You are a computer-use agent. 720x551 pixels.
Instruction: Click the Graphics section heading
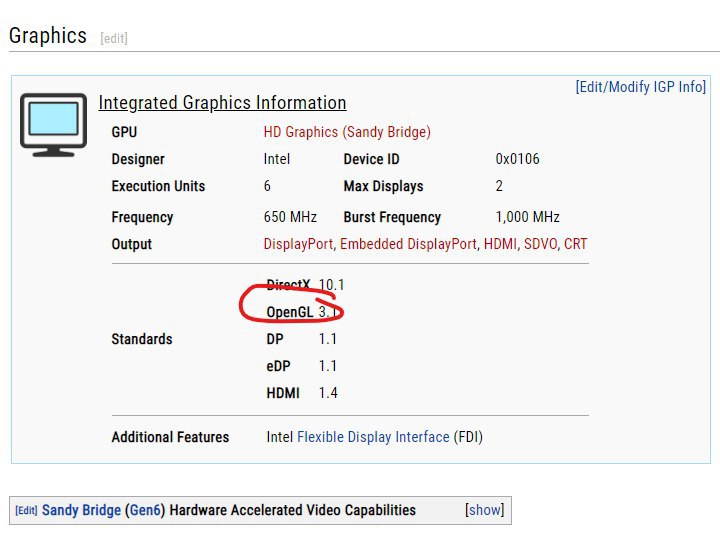click(48, 36)
